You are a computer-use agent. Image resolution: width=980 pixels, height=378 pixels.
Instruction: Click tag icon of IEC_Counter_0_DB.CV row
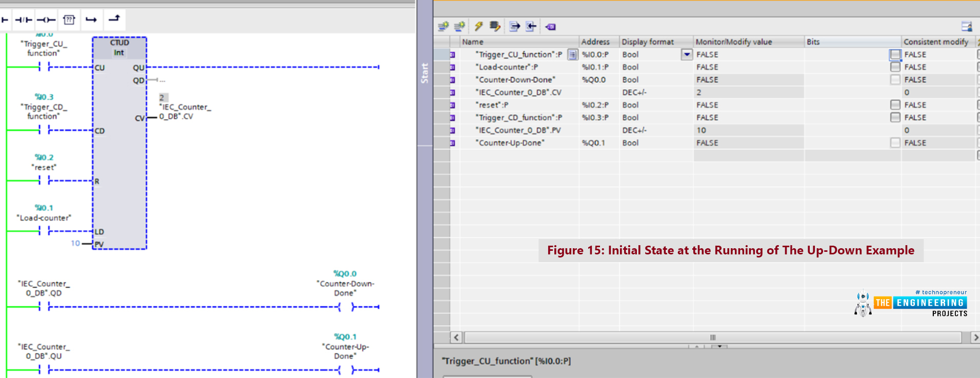[x=452, y=92]
